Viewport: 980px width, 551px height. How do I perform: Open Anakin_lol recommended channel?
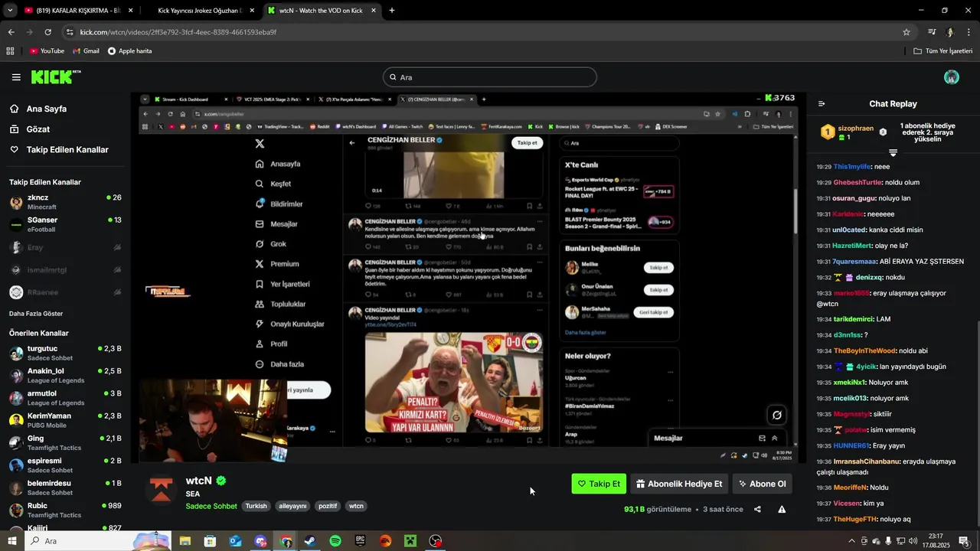tap(65, 375)
